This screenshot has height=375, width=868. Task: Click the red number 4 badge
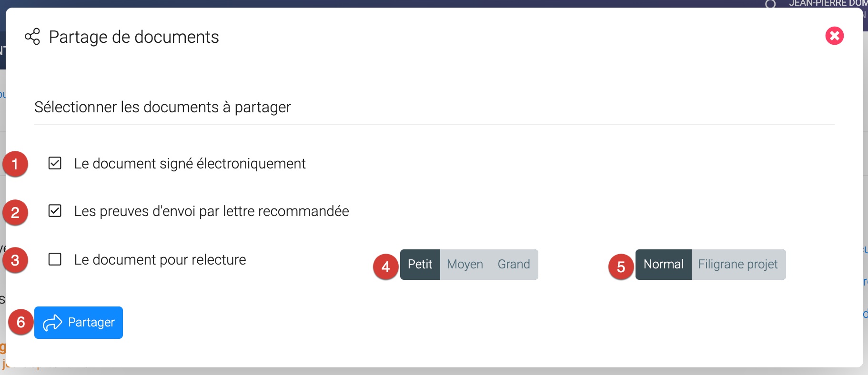[x=386, y=267]
